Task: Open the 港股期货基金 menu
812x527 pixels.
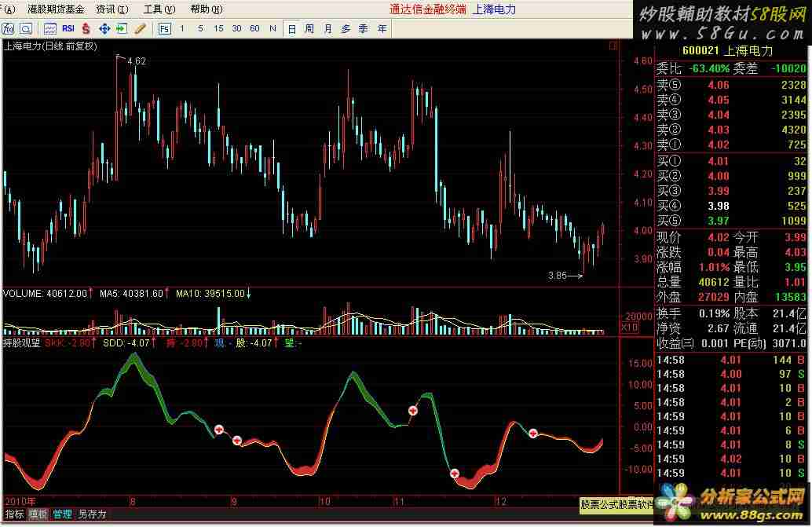Action: click(x=56, y=9)
